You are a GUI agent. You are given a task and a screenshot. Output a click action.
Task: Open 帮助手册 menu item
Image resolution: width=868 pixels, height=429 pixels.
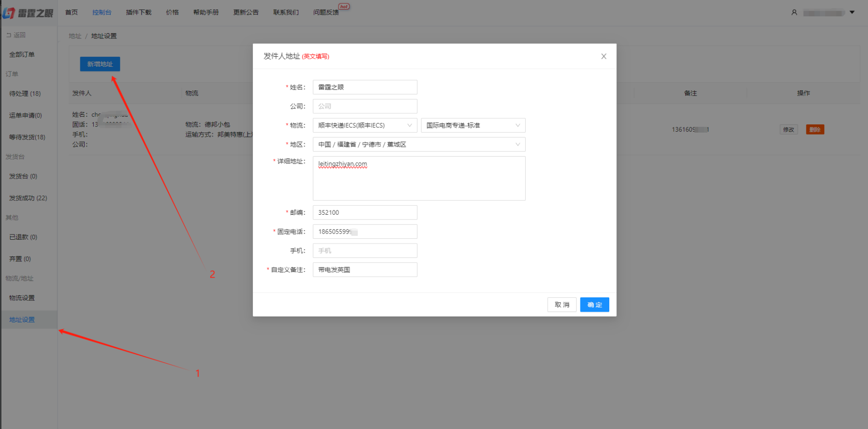[206, 12]
